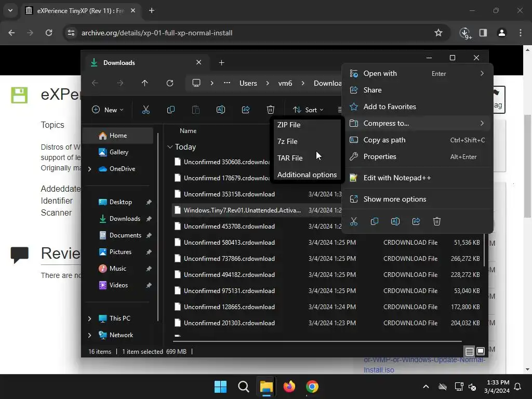This screenshot has width=532, height=399.
Task: Open Desktop in the navigation pane
Action: 121,202
